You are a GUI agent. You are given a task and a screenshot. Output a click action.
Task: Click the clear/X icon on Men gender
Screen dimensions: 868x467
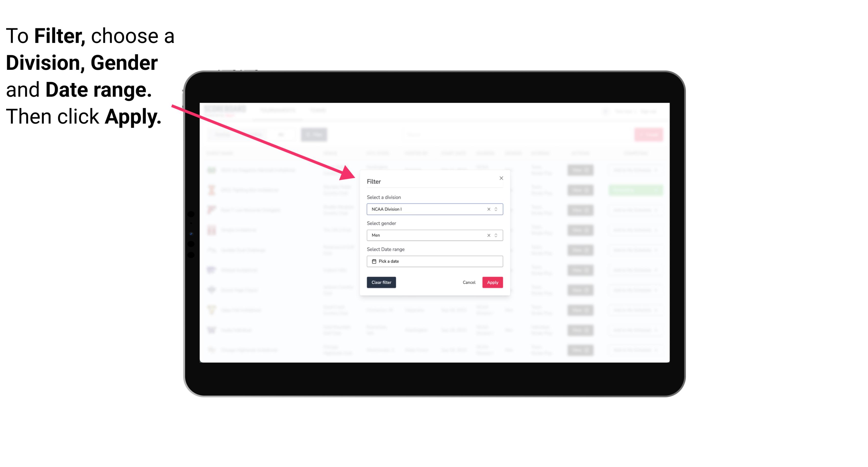point(488,235)
